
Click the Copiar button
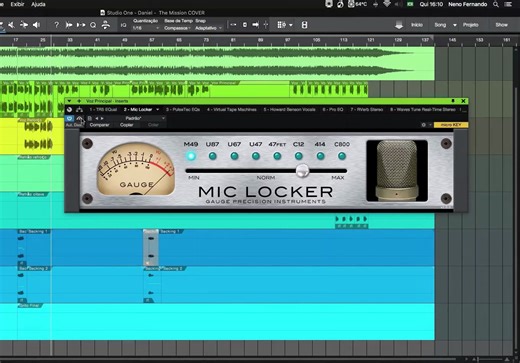126,125
